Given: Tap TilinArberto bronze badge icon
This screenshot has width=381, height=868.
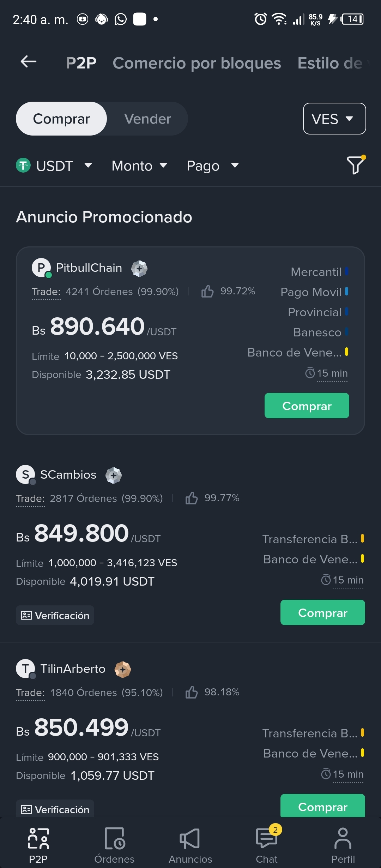Looking at the screenshot, I should (x=123, y=669).
